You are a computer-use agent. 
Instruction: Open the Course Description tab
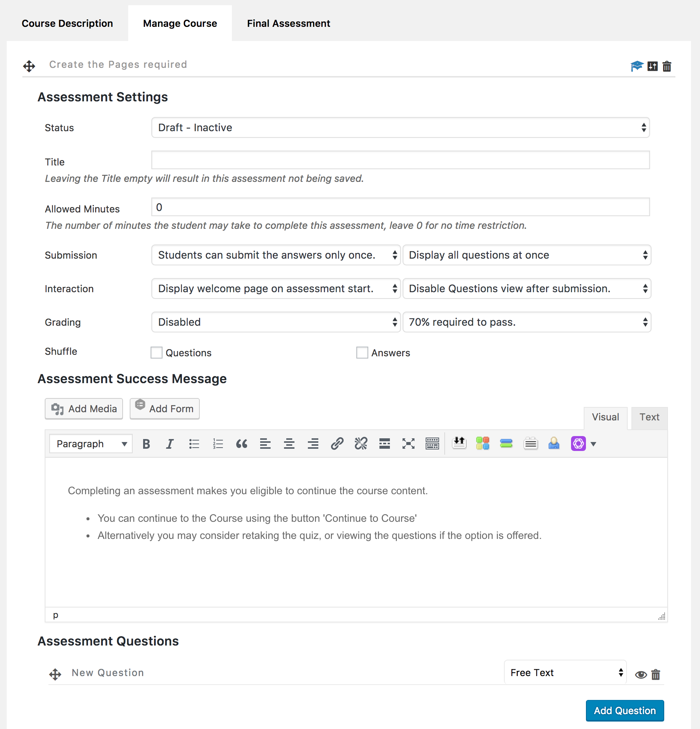pyautogui.click(x=67, y=23)
